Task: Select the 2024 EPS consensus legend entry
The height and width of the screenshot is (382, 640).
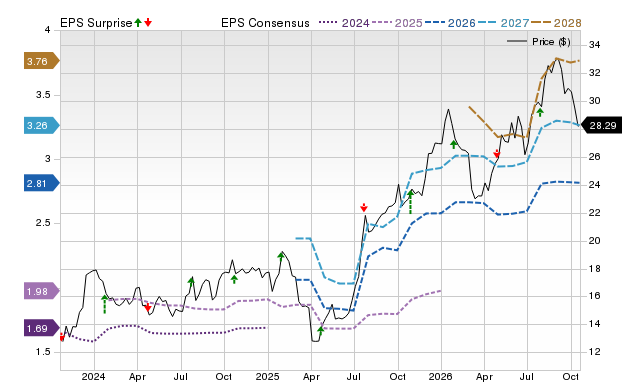Action: click(344, 23)
